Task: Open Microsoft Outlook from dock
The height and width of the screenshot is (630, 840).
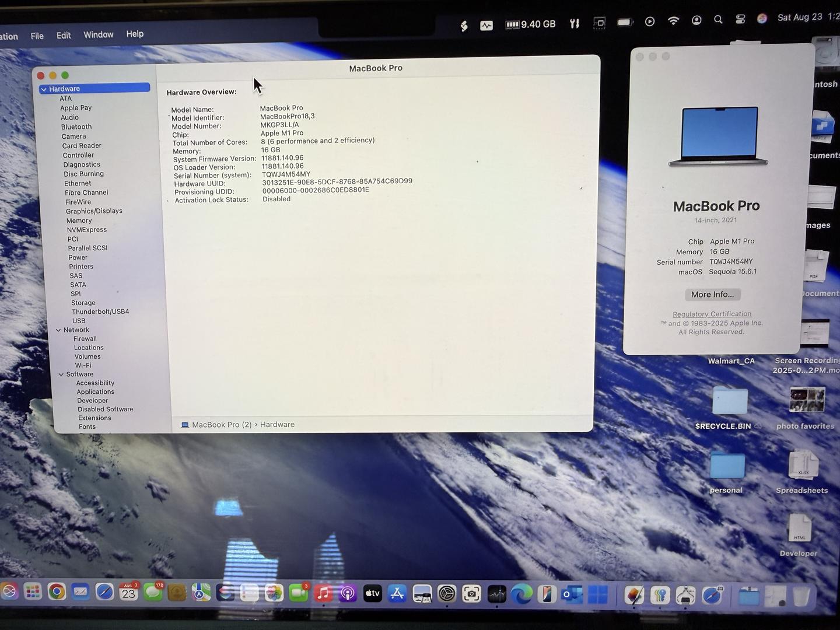Action: [572, 594]
